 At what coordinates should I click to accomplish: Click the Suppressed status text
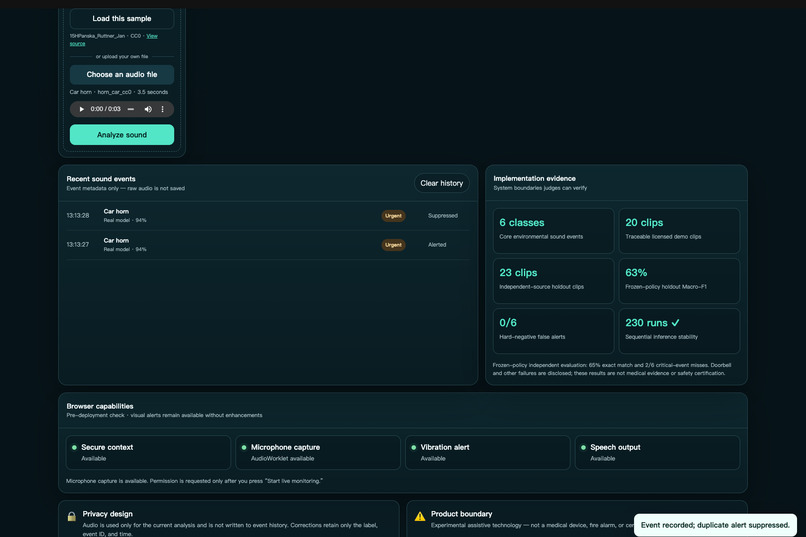pos(443,216)
